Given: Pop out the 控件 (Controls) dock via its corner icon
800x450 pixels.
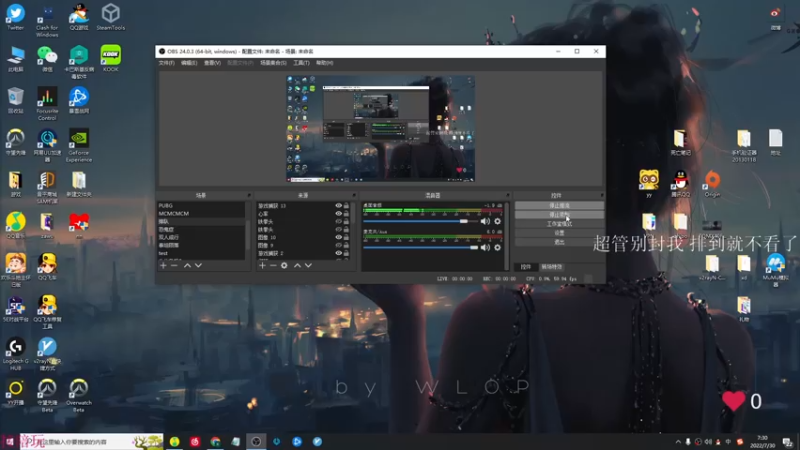Looking at the screenshot, I should point(602,195).
